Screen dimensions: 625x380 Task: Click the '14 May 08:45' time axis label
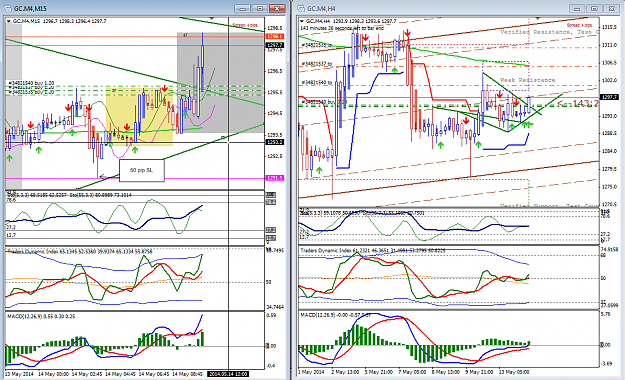pyautogui.click(x=187, y=374)
